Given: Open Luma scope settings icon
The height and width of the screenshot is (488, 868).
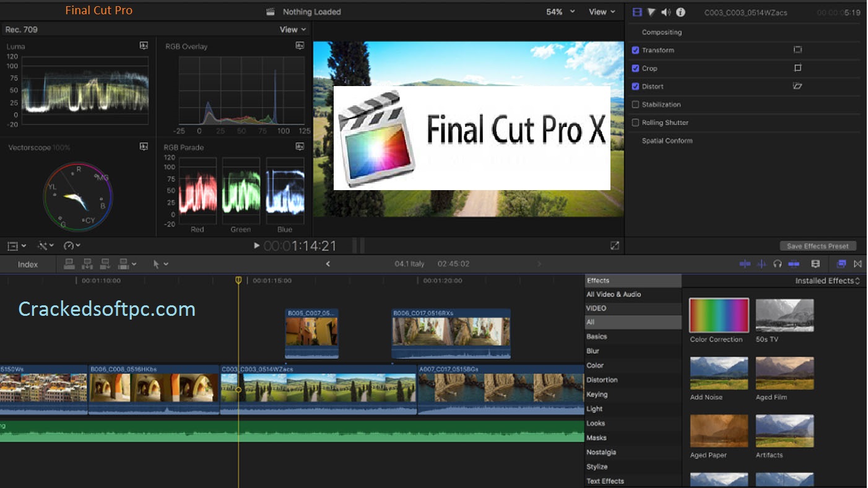Looking at the screenshot, I should (x=144, y=46).
